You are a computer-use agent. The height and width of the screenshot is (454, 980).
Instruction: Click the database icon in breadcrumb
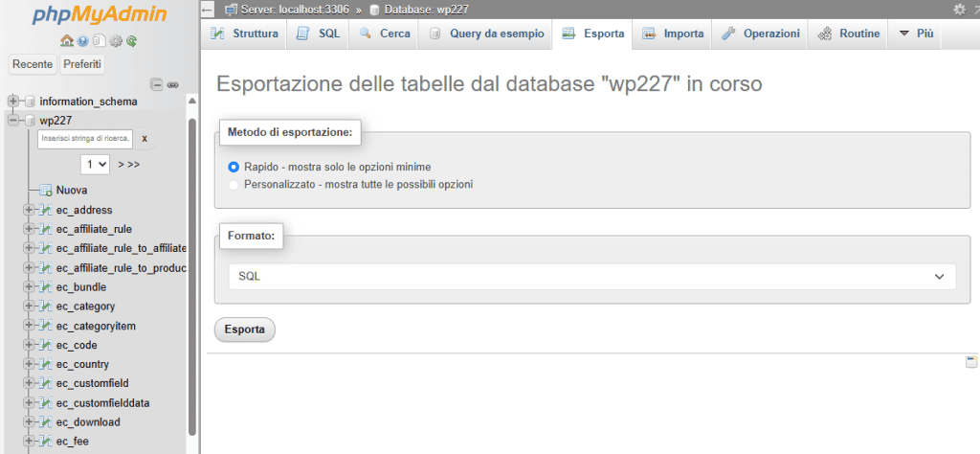pos(374,10)
